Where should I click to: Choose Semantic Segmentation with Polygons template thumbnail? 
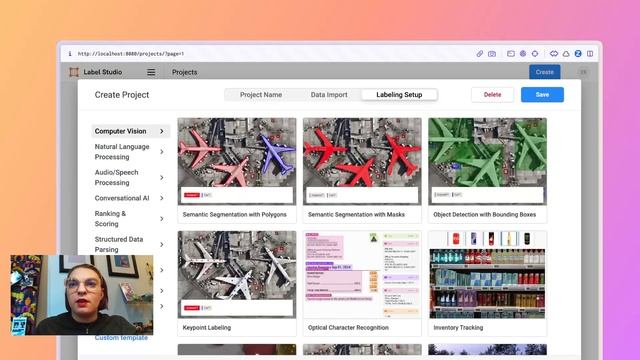tap(237, 161)
